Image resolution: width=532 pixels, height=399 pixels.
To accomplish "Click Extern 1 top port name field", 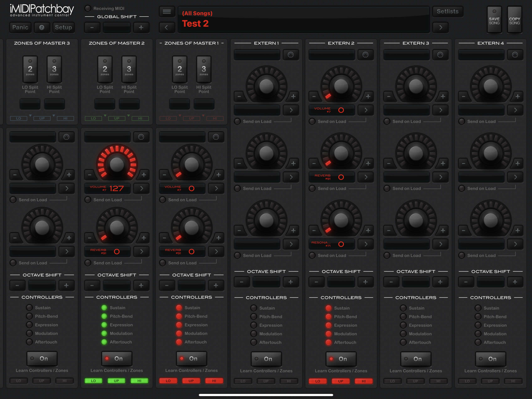I will coord(257,55).
